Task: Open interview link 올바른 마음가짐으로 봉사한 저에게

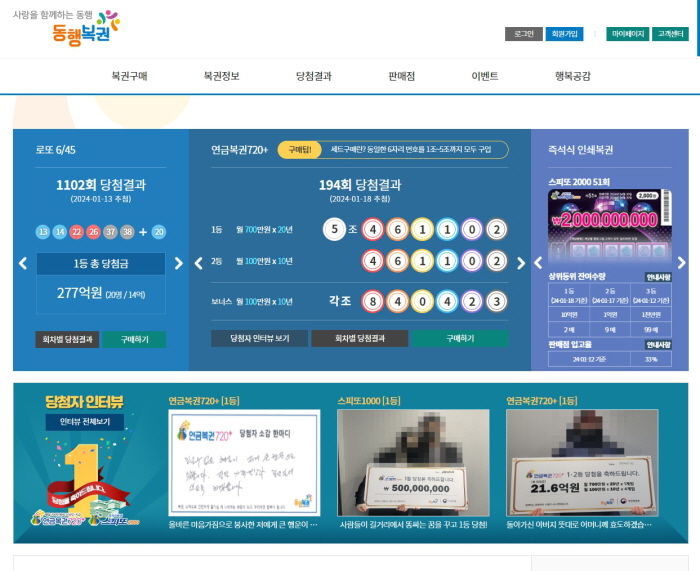Action: 243,525
